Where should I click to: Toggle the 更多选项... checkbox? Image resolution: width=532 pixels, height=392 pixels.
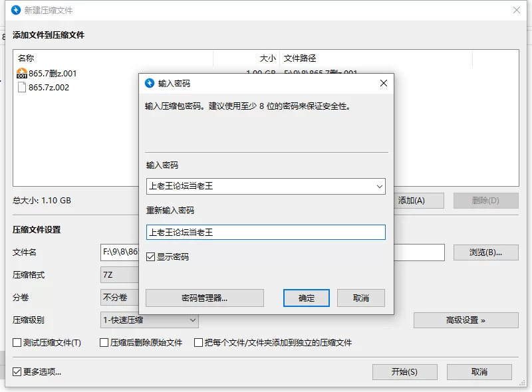click(17, 372)
